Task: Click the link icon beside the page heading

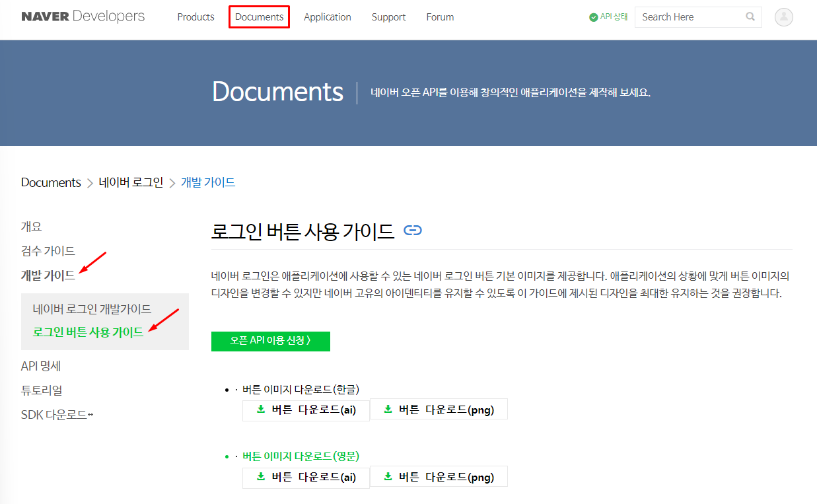Action: pos(413,231)
